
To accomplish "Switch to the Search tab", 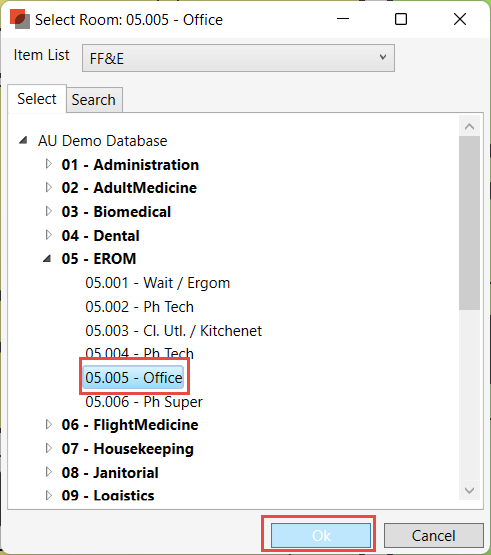I will click(94, 100).
